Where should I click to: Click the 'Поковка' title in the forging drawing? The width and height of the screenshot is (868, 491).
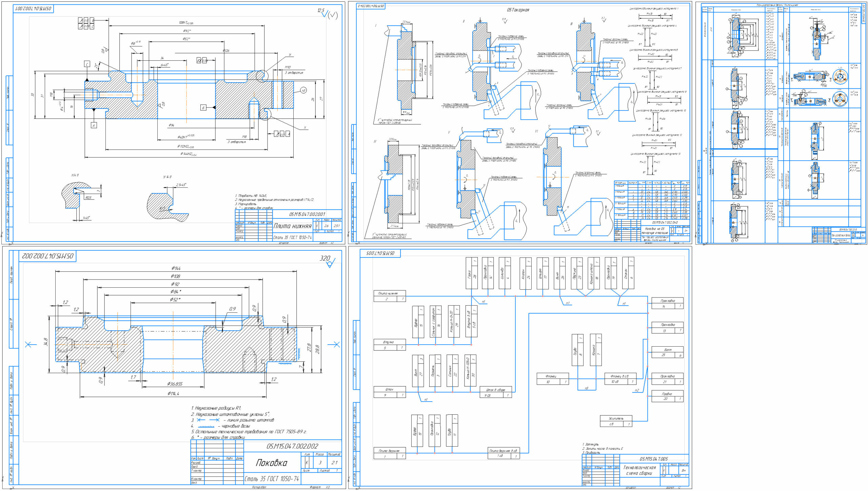click(x=271, y=463)
